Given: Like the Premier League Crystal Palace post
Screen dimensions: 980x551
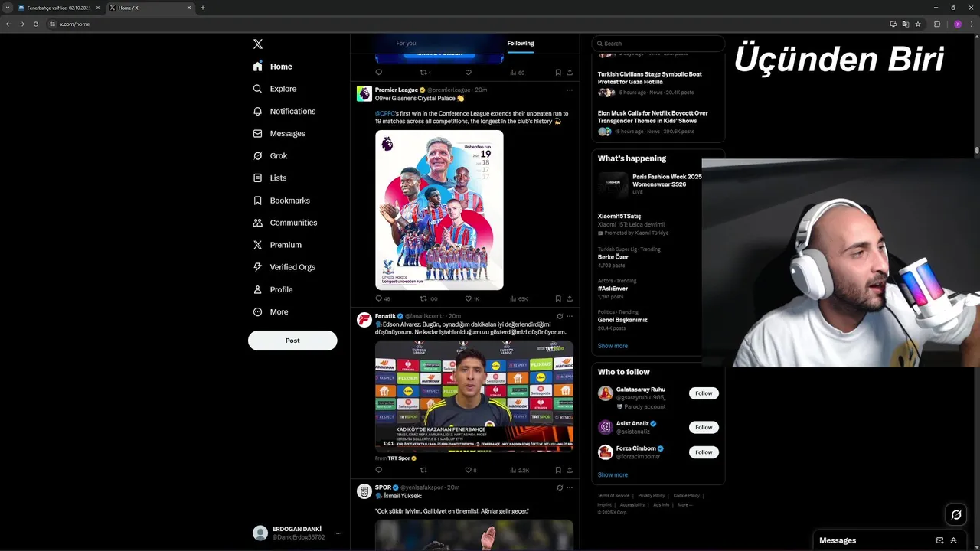Looking at the screenshot, I should pyautogui.click(x=472, y=298).
